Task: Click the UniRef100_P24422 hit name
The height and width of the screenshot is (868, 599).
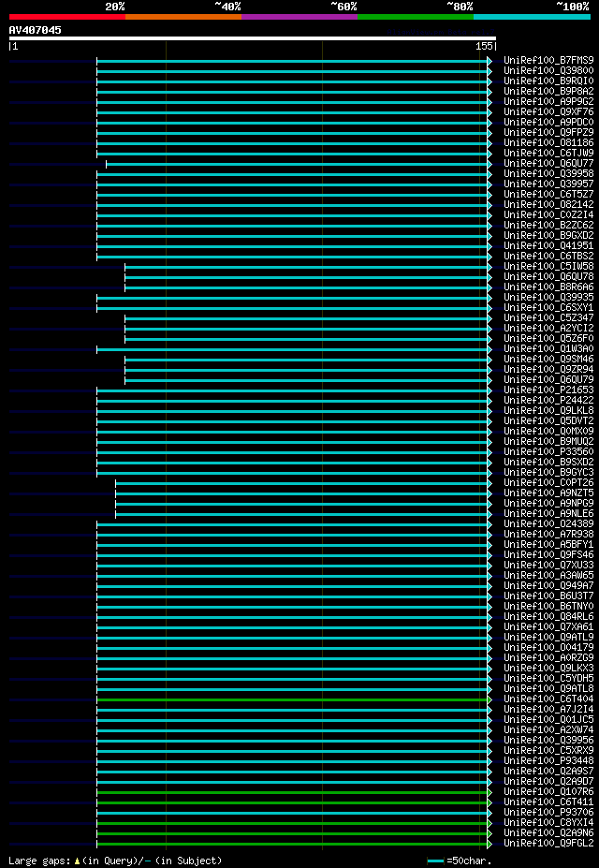Action: tap(548, 402)
